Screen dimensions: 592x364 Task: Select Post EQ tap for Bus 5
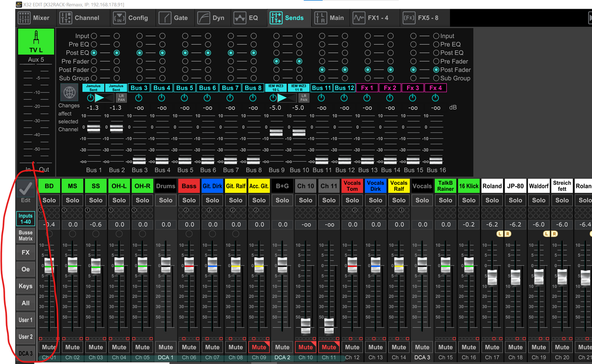(x=185, y=53)
